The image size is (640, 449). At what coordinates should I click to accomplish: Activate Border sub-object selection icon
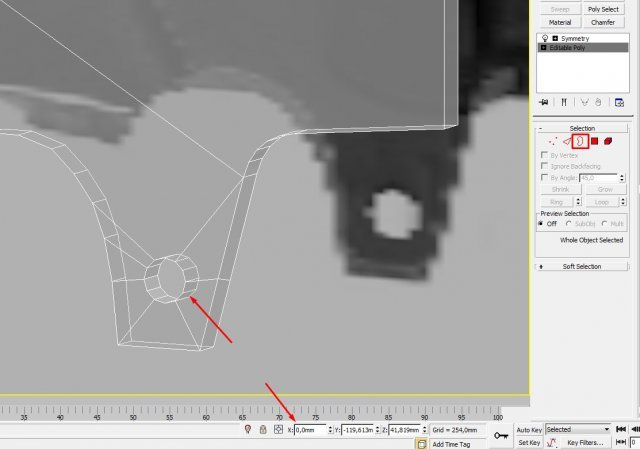tap(579, 142)
